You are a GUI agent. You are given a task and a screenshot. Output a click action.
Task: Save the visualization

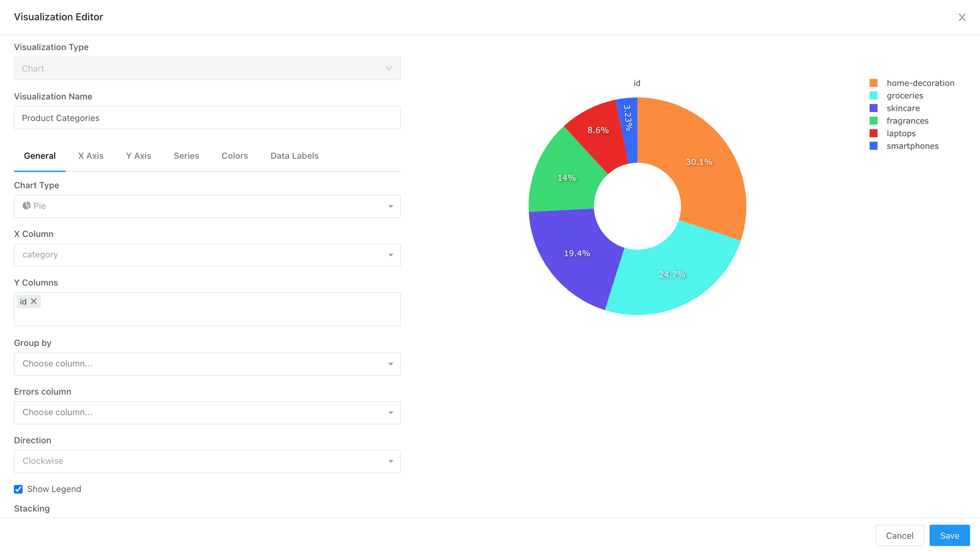click(949, 535)
